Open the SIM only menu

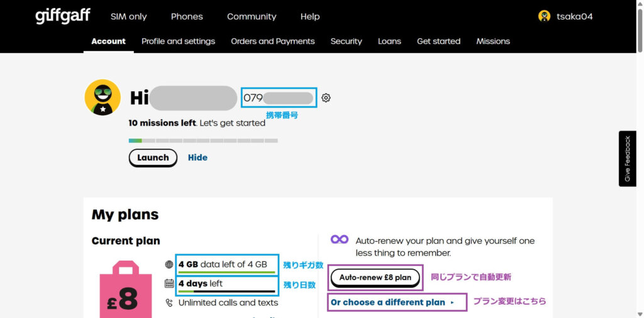pos(128,16)
